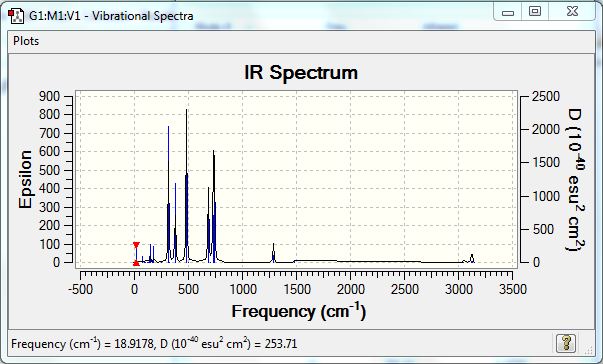The height and width of the screenshot is (364, 603).
Task: Click the upper red selection marker triangle
Action: click(136, 245)
